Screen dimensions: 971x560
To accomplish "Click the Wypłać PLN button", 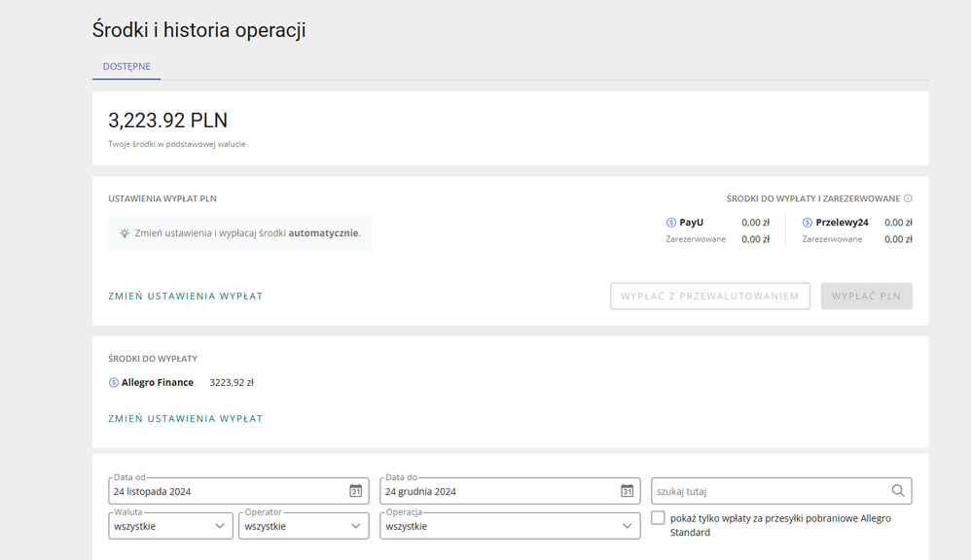I will tap(866, 297).
